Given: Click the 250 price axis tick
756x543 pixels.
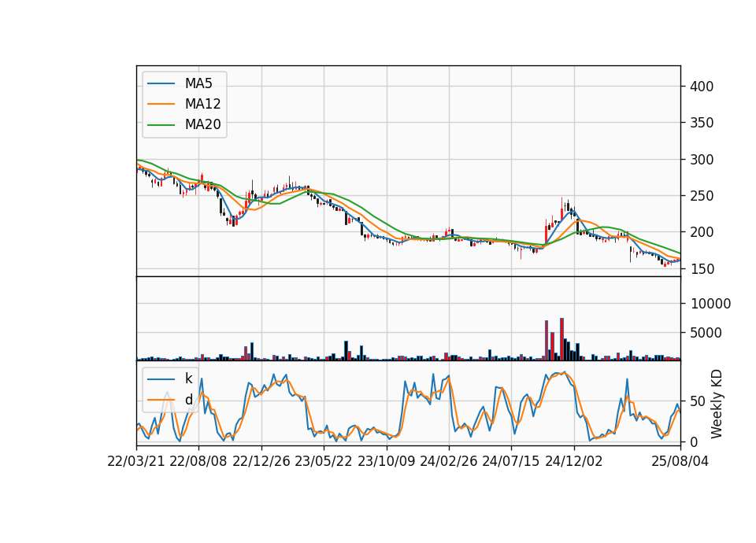Looking at the screenshot, I should point(702,196).
